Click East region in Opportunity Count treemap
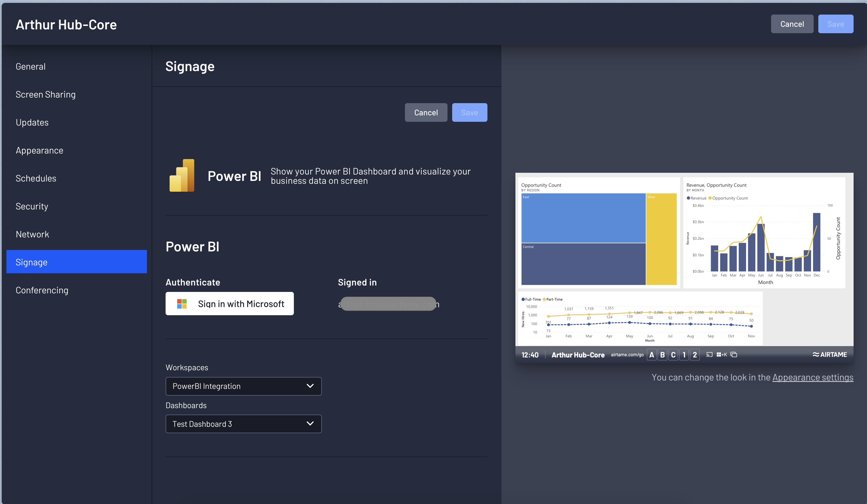The width and height of the screenshot is (867, 504). [583, 218]
